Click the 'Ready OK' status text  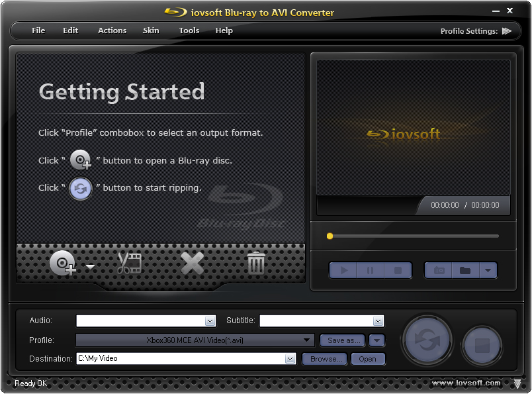click(30, 383)
